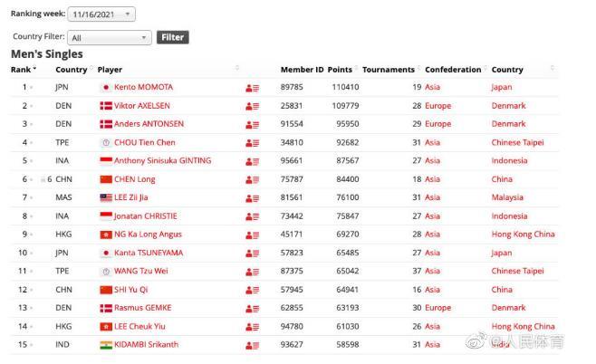The image size is (596, 364).
Task: Click the China flag beside CHEN Long
Action: click(106, 179)
